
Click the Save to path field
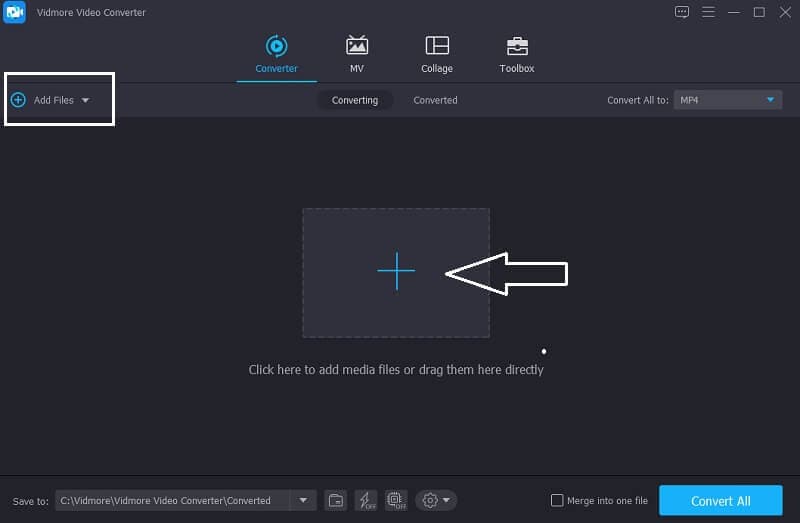[x=172, y=500]
